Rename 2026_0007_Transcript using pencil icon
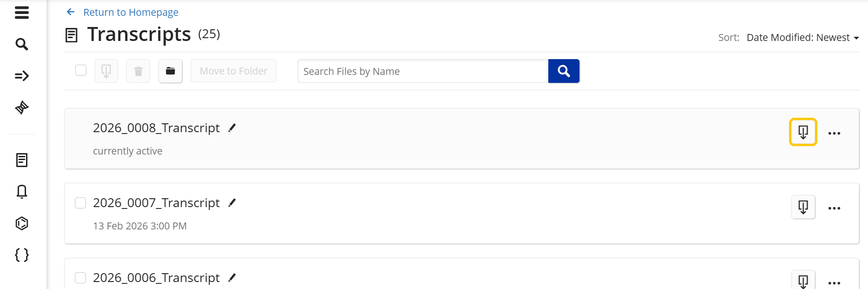 (x=232, y=203)
